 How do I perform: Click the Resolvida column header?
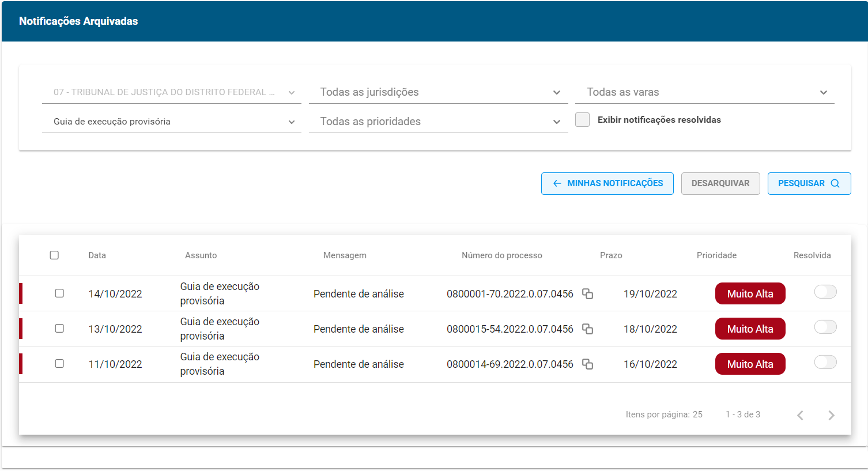[812, 255]
